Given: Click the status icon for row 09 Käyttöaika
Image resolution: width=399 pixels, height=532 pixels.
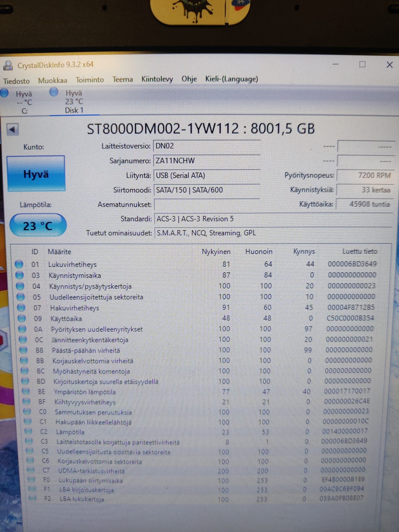Looking at the screenshot, I should (x=22, y=318).
